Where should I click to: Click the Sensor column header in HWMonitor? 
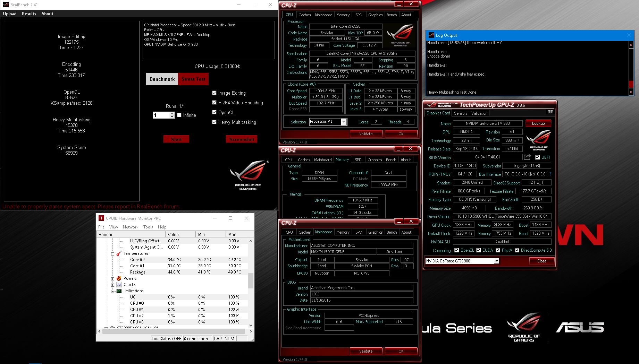[x=131, y=234]
